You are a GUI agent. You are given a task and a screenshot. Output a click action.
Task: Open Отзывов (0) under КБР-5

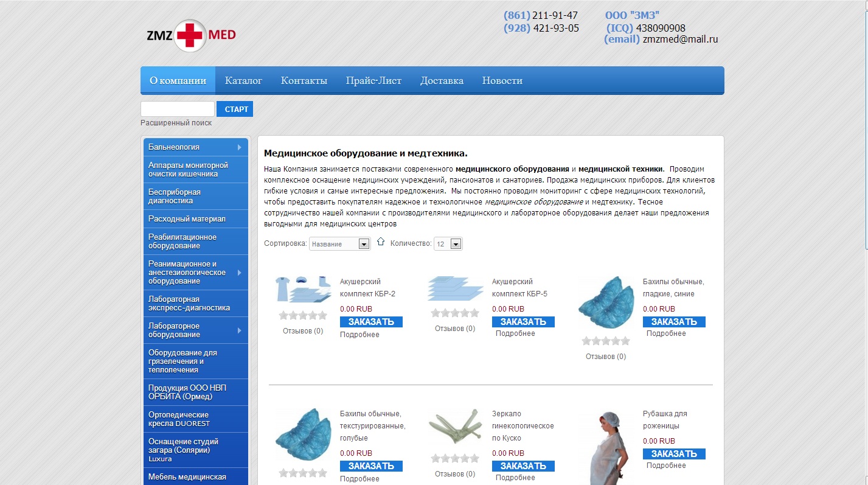pyautogui.click(x=455, y=329)
